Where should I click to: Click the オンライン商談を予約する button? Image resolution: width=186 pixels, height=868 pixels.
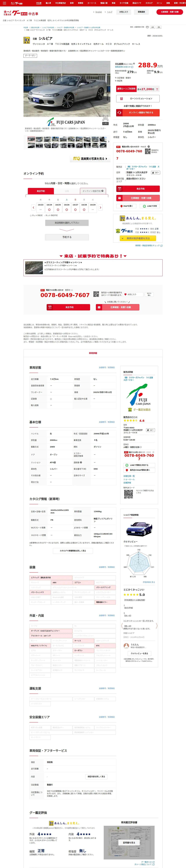(138, 113)
